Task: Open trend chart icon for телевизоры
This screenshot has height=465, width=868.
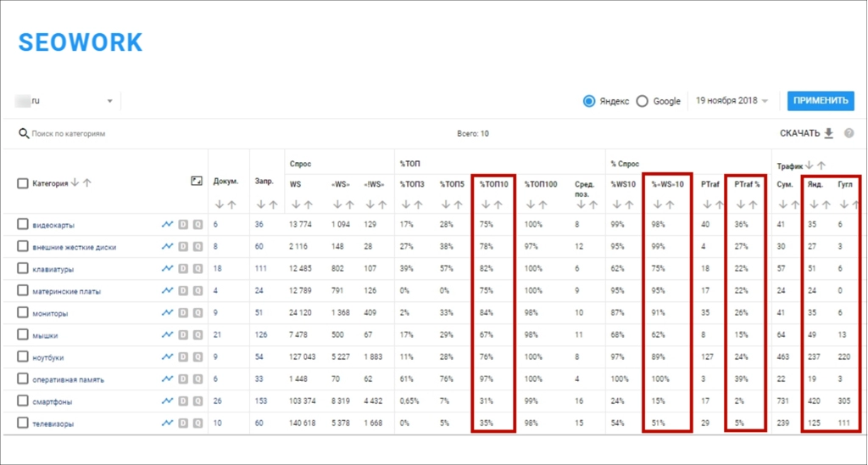Action: coord(168,423)
